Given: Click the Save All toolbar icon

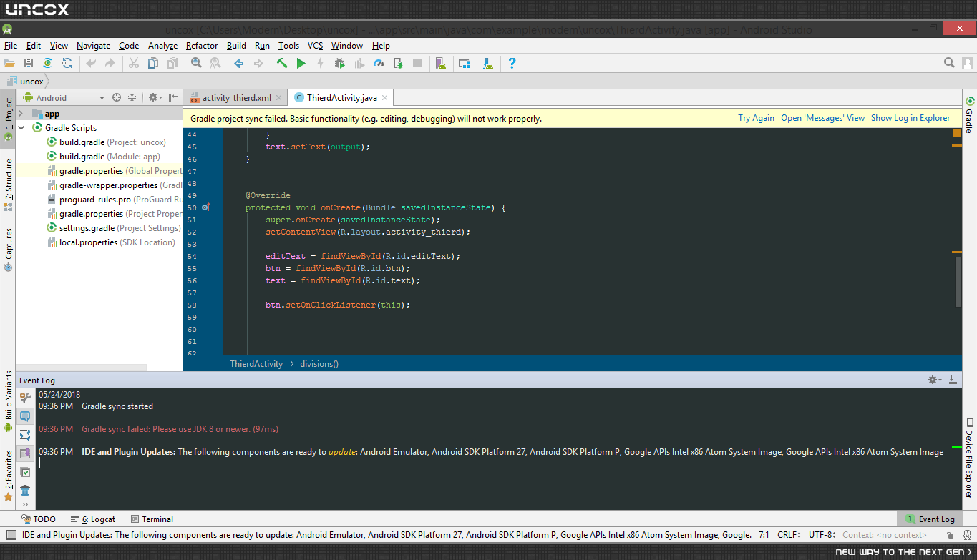Looking at the screenshot, I should tap(29, 64).
